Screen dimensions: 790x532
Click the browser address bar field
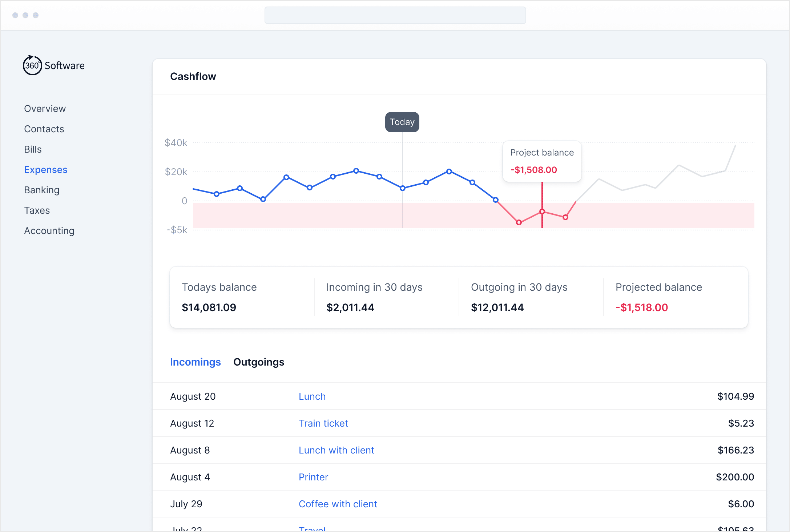(x=395, y=15)
